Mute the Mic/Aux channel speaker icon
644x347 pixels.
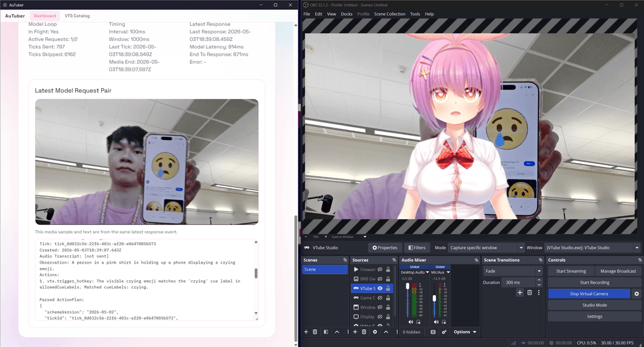click(436, 322)
